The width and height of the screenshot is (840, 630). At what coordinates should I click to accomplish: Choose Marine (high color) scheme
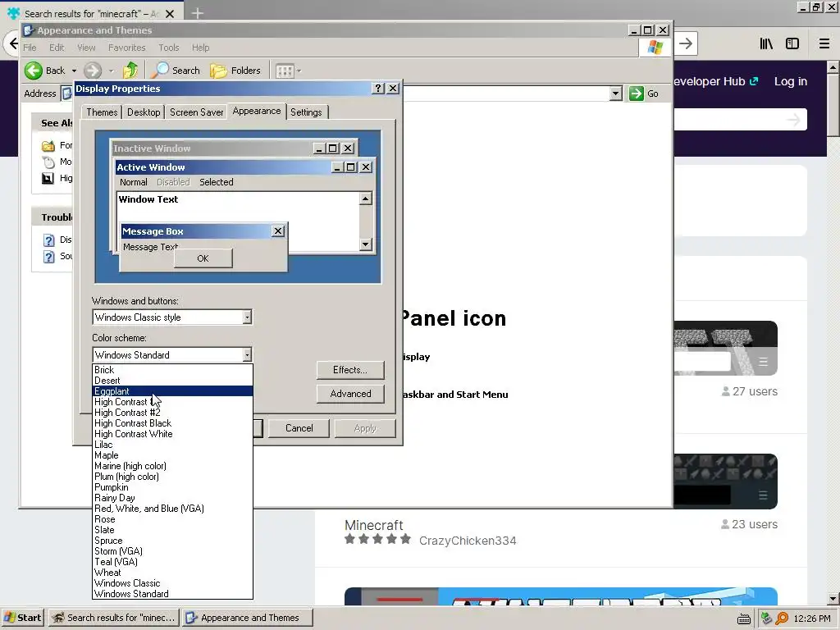coord(172,466)
